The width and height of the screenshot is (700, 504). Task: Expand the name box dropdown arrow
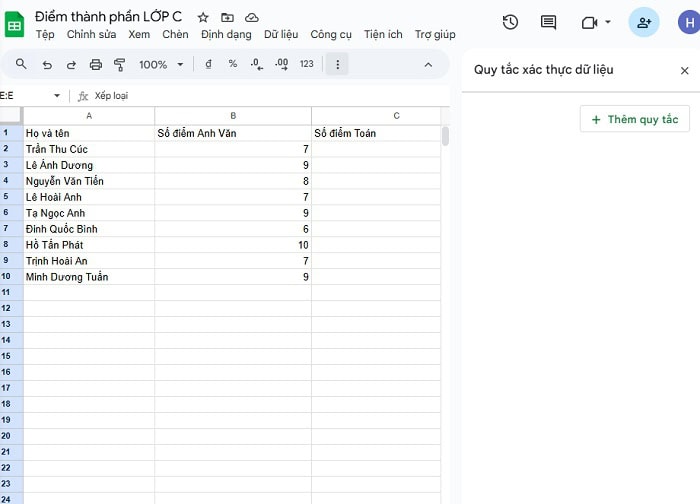coord(57,96)
